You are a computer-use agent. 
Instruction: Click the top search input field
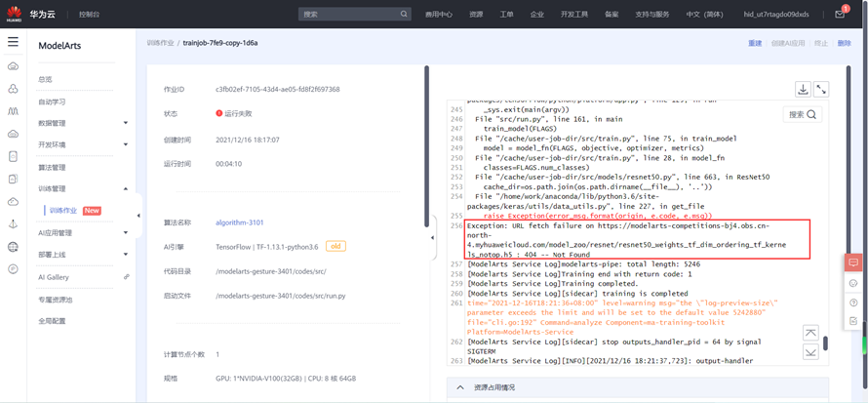[x=355, y=15]
